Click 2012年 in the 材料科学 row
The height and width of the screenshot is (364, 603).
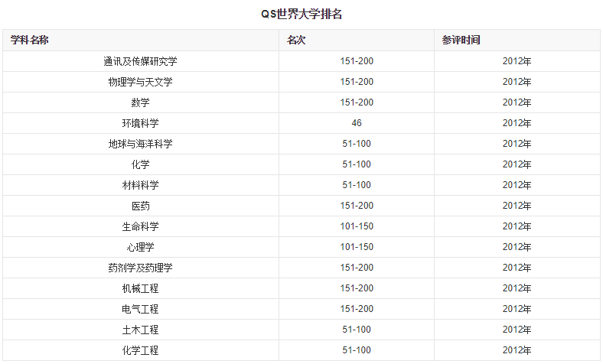517,185
